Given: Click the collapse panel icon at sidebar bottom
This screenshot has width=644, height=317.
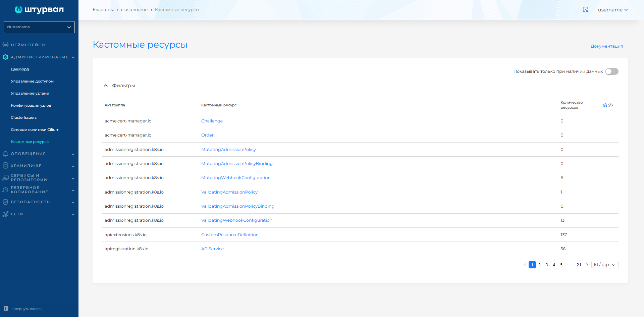Looking at the screenshot, I should pos(6,309).
